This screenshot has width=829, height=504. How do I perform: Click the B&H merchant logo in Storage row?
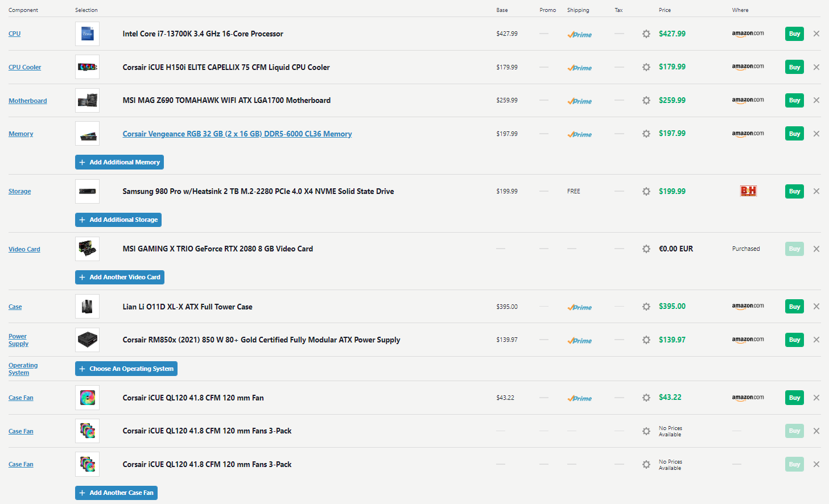click(x=748, y=191)
